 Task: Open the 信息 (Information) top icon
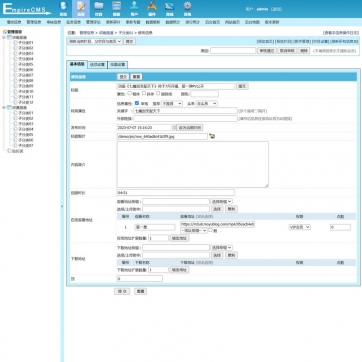(81, 8)
